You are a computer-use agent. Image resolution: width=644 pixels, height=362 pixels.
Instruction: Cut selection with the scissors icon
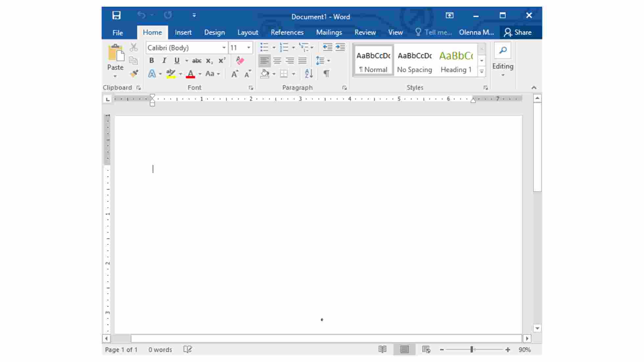point(133,47)
